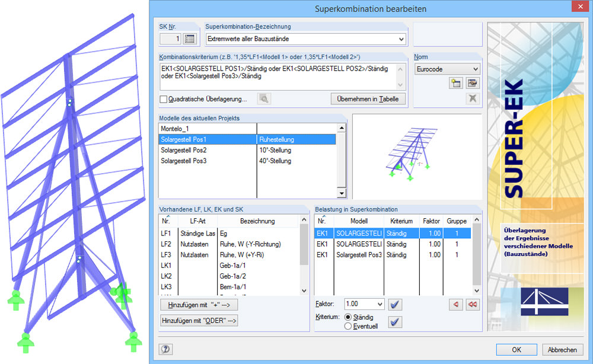
Task: Click the SK Nr. number field
Action: pos(171,39)
